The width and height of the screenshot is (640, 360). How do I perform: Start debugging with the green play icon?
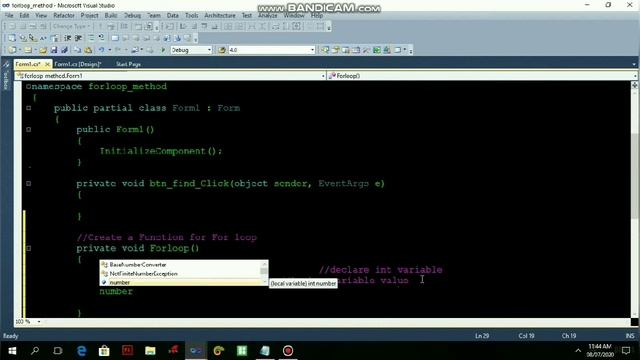[x=163, y=50]
